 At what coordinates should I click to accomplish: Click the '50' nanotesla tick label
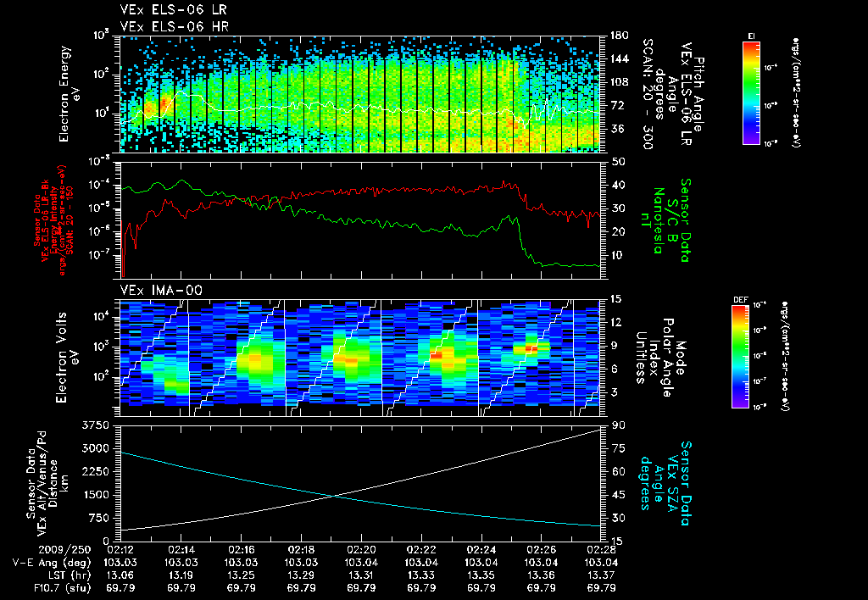pyautogui.click(x=617, y=162)
